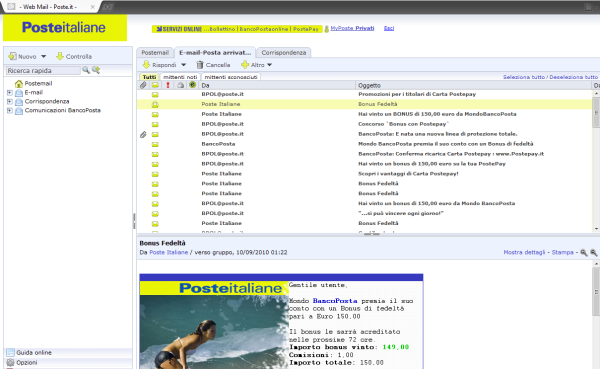
Task: Open advanced search magnifier with plus
Action: (x=96, y=70)
